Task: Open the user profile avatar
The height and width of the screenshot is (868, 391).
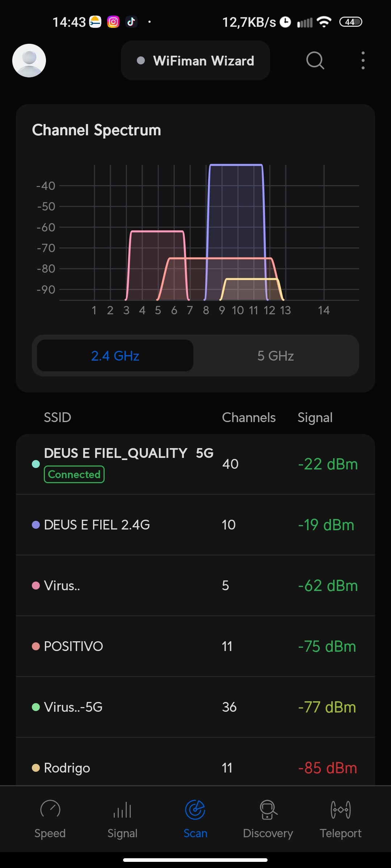Action: coord(29,60)
